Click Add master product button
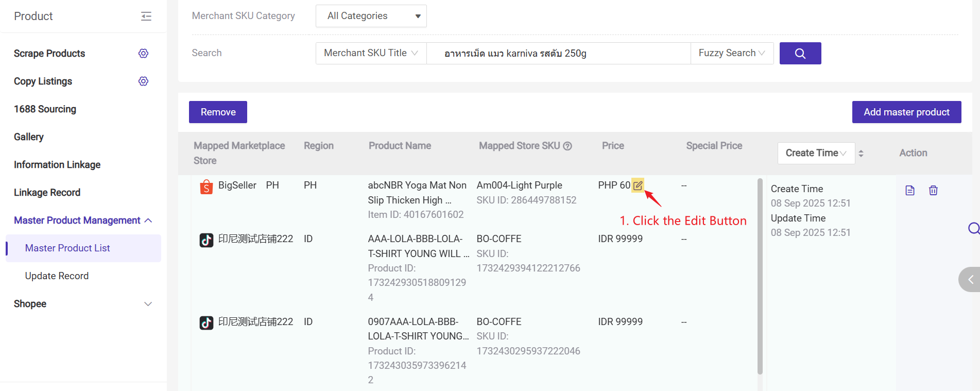 coord(906,112)
